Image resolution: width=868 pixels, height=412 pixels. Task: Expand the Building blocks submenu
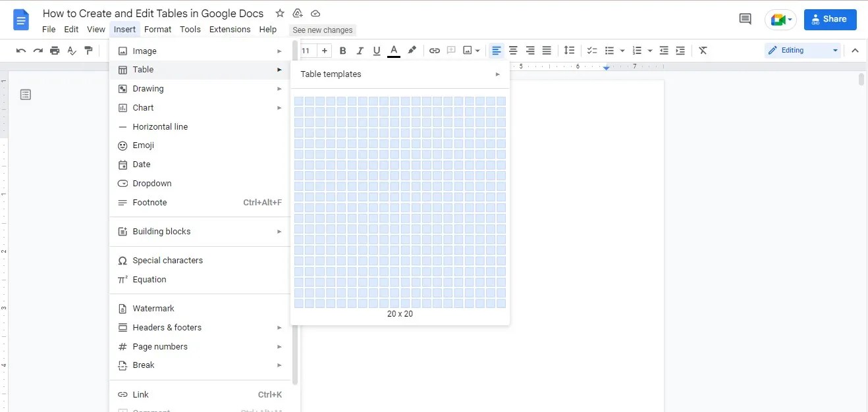point(161,231)
